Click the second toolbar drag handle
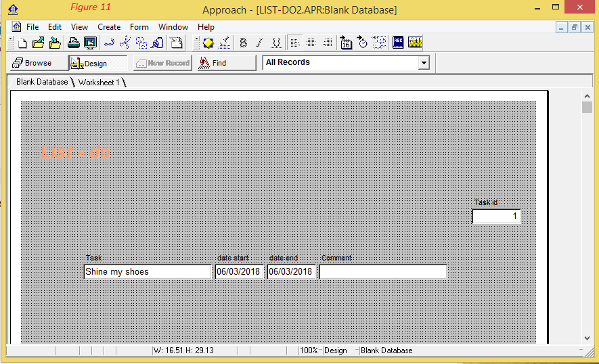 coord(196,43)
